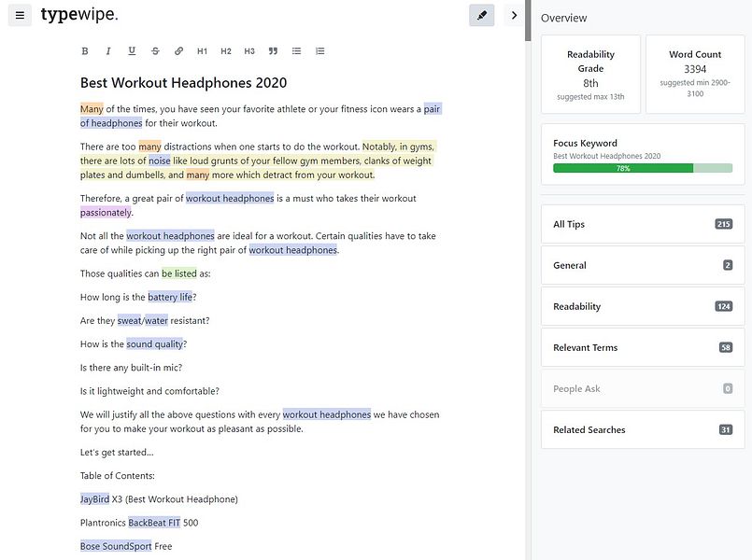Click the Focus Keyword label
The width and height of the screenshot is (752, 560).
[x=585, y=143]
